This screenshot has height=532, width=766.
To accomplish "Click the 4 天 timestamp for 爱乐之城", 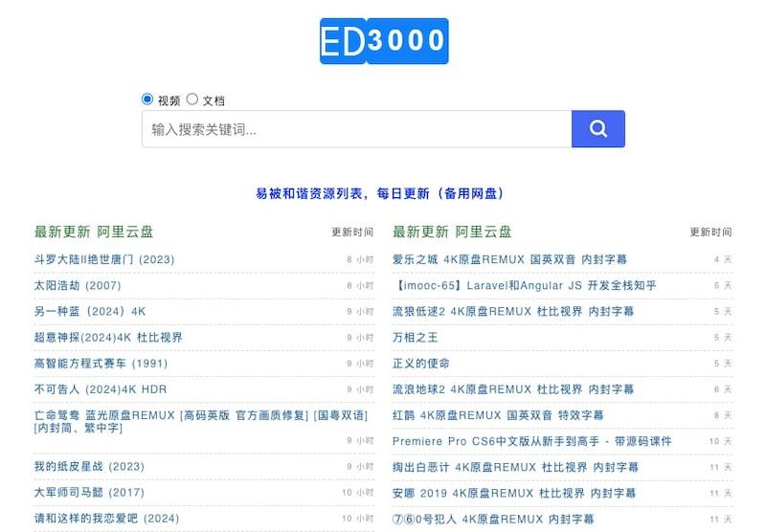I will [x=723, y=259].
